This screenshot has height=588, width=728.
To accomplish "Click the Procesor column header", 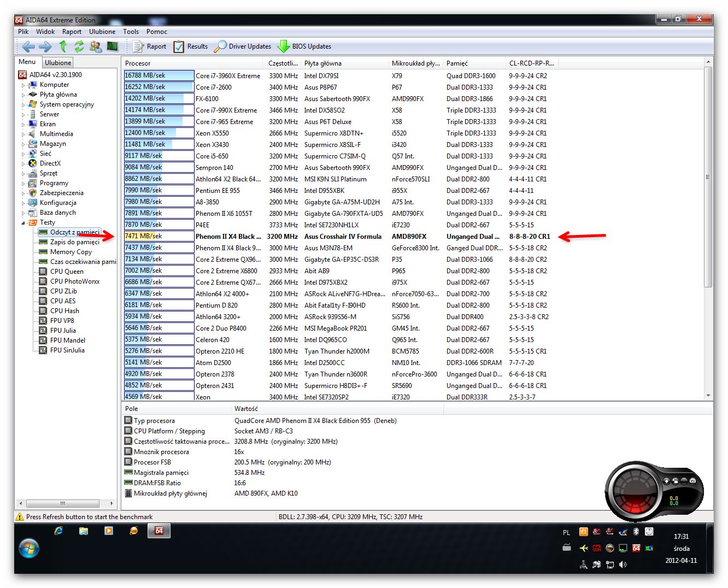I will pos(138,63).
